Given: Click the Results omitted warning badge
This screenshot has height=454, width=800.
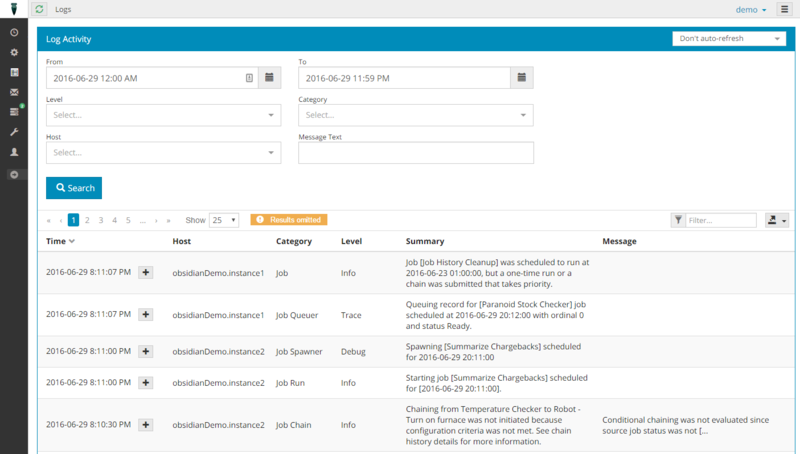Looking at the screenshot, I should tap(289, 220).
